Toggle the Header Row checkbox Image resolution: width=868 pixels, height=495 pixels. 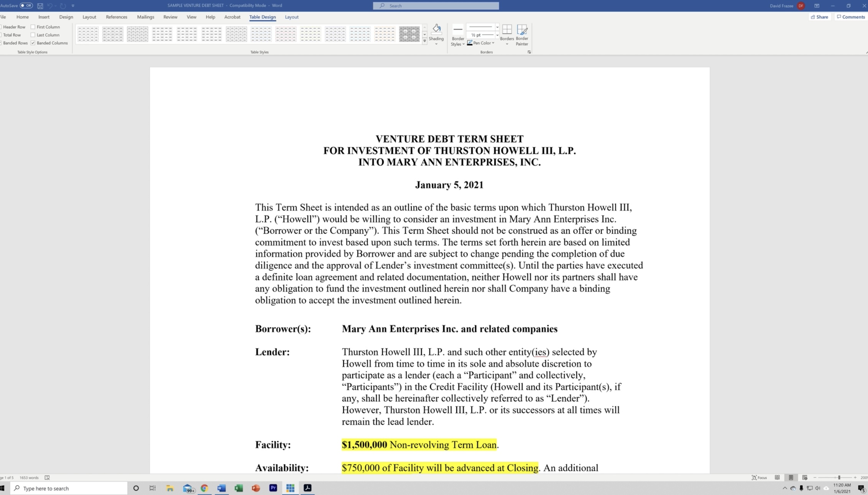tap(1, 27)
